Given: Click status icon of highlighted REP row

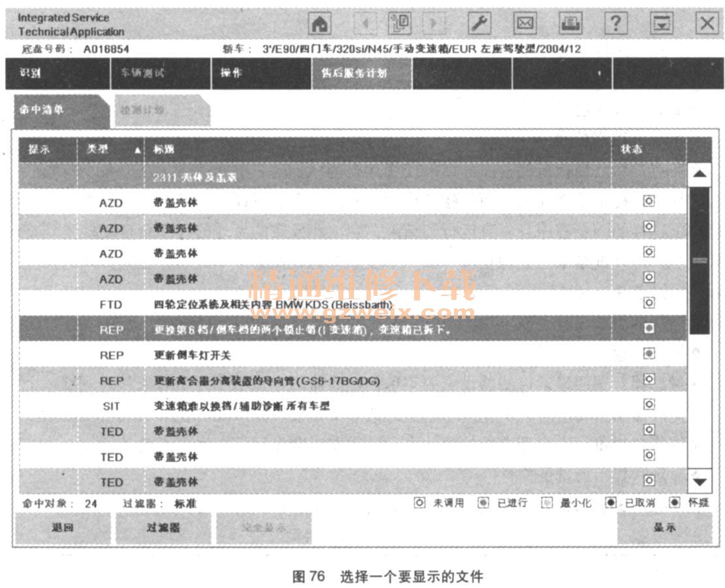Looking at the screenshot, I should pyautogui.click(x=649, y=328).
